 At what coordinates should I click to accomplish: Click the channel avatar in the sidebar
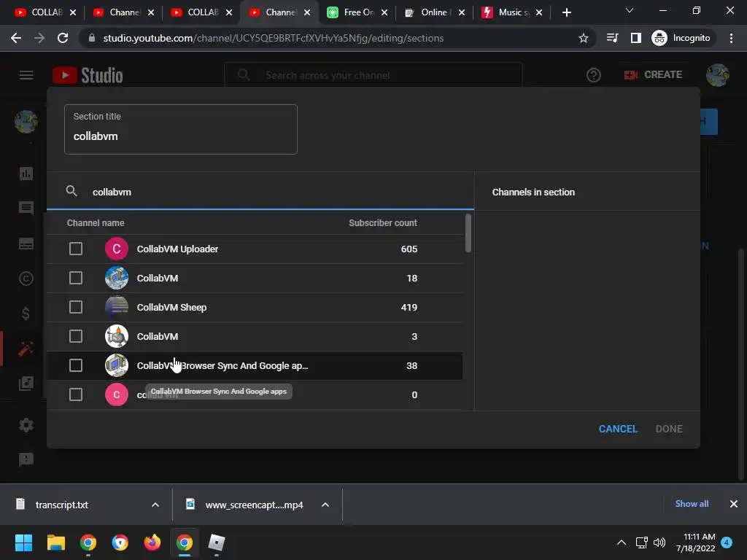(26, 122)
